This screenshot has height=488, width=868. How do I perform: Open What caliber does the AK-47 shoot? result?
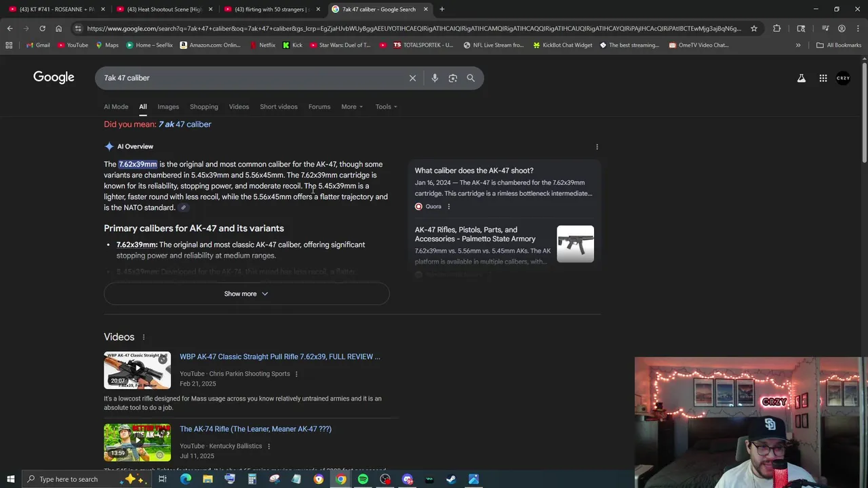(474, 171)
